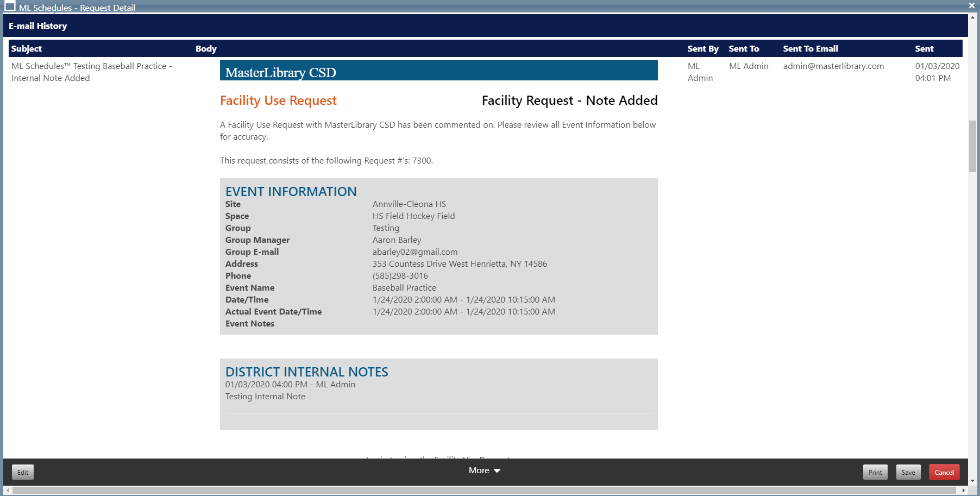Click the DISTRICT INTERNAL NOTES heading
980x496 pixels.
click(x=307, y=372)
